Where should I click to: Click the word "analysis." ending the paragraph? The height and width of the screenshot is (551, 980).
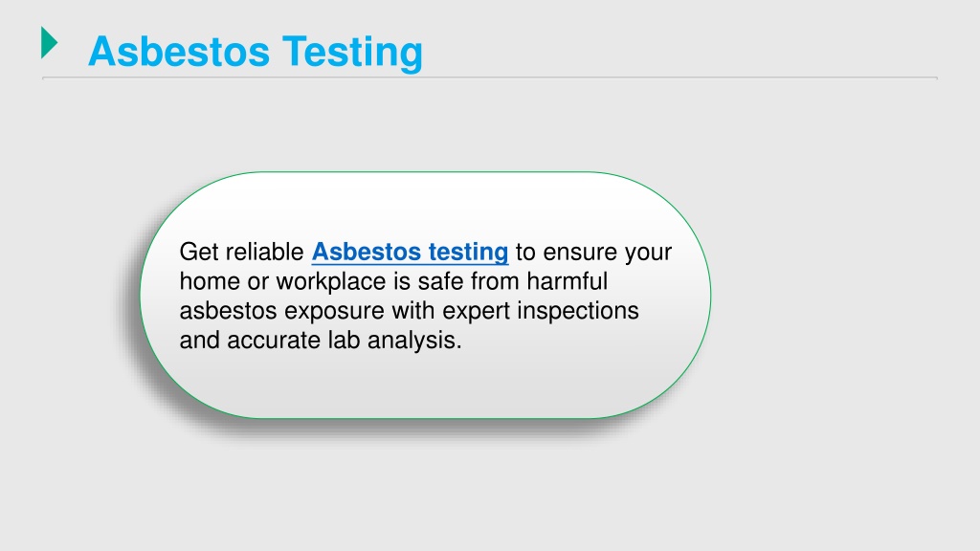point(414,341)
